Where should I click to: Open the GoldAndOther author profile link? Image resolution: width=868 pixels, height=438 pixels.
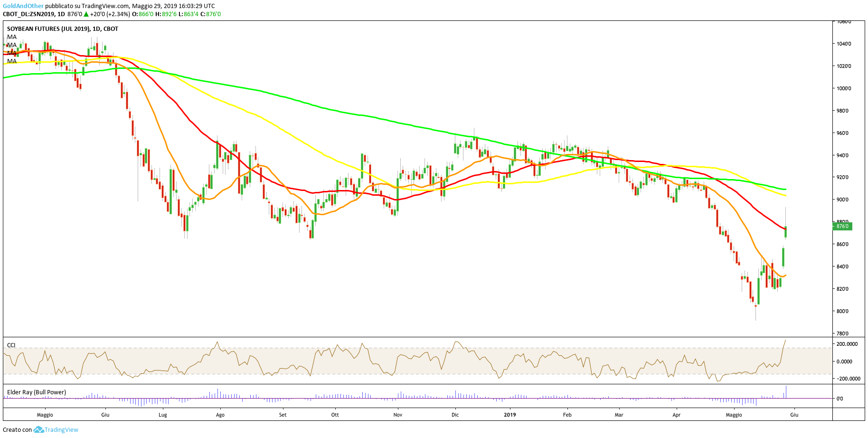point(23,6)
